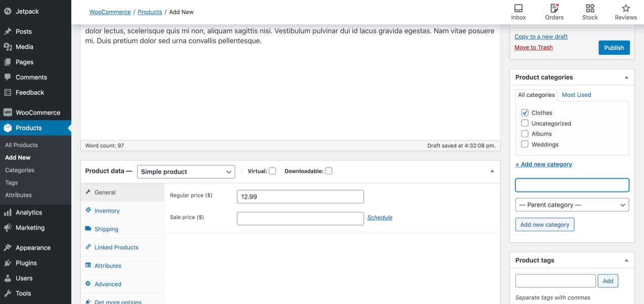Check the Weddings category checkbox
The image size is (644, 304).
tap(525, 144)
